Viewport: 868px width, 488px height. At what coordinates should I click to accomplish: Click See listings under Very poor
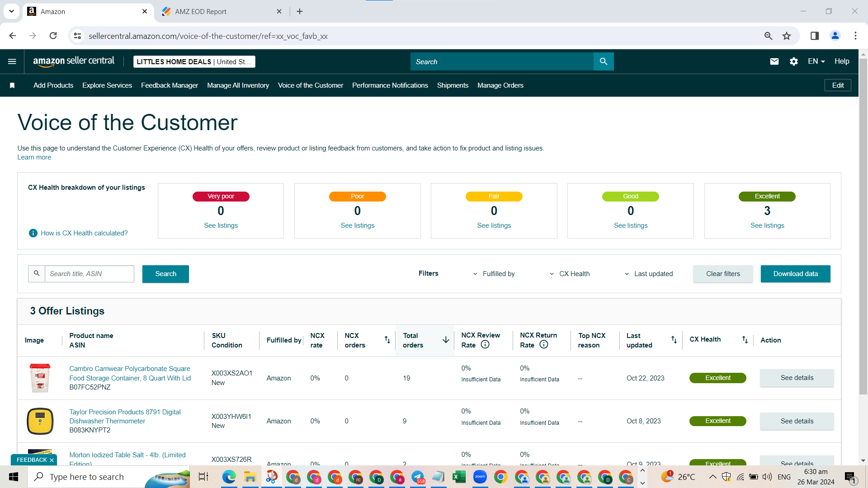point(221,225)
